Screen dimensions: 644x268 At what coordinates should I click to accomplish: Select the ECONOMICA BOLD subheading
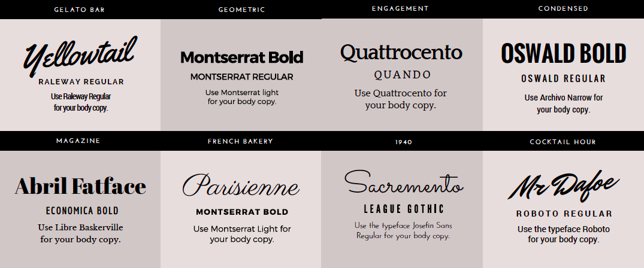coord(82,211)
